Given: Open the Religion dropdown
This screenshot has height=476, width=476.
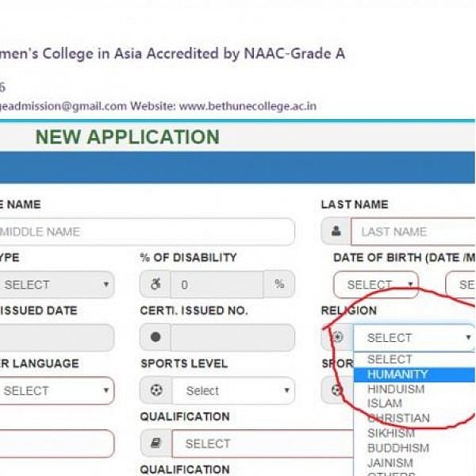Looking at the screenshot, I should coord(414,337).
